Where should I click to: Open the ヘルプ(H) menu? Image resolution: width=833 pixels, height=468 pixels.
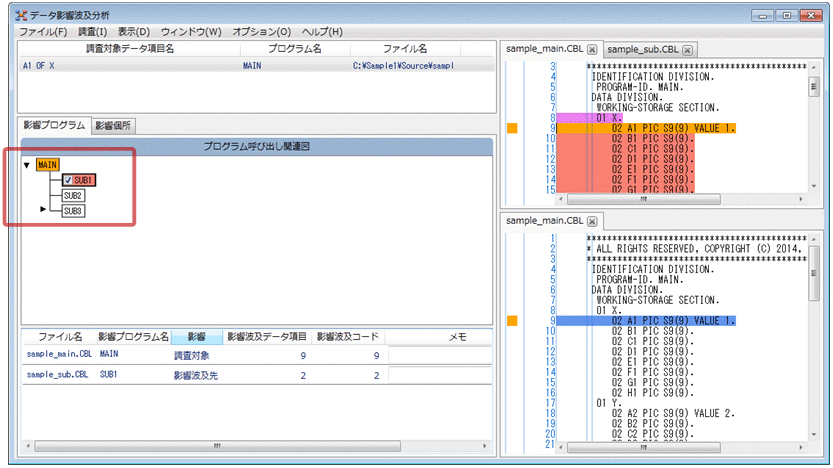(322, 32)
